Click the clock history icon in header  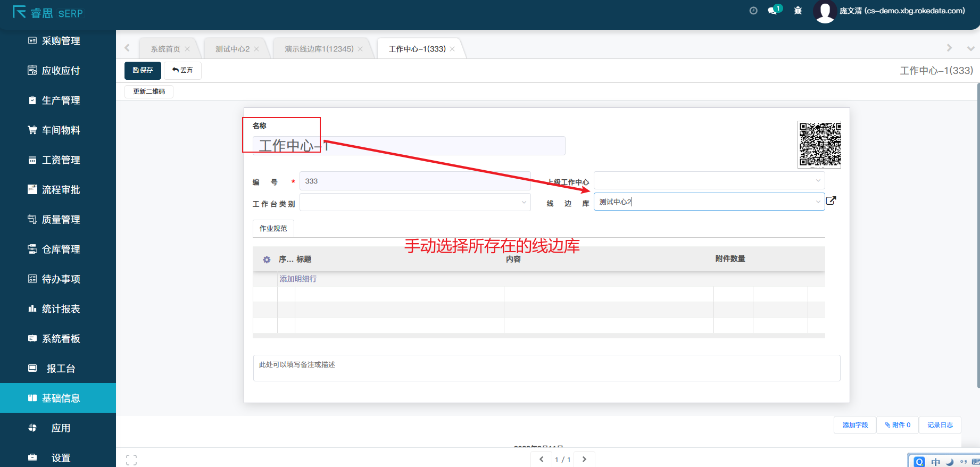click(753, 11)
